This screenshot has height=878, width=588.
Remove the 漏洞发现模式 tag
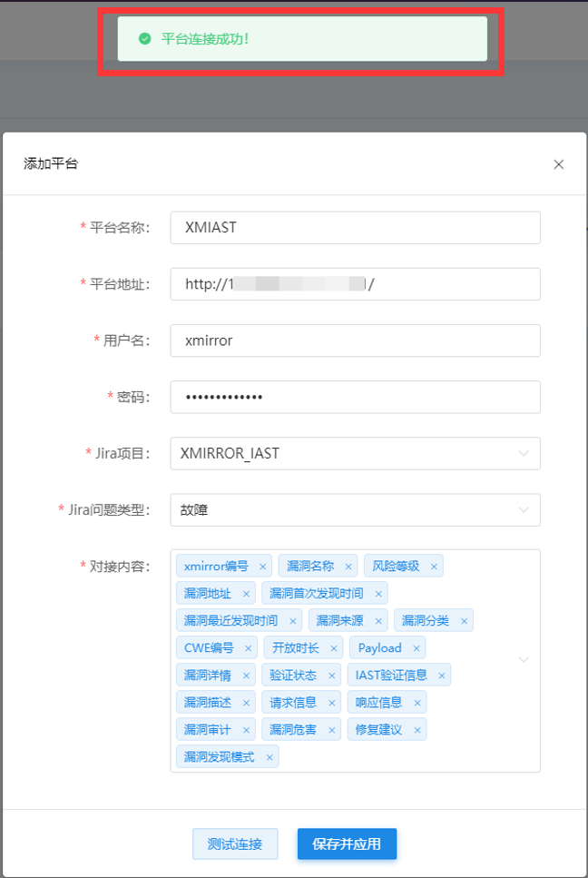click(x=269, y=757)
